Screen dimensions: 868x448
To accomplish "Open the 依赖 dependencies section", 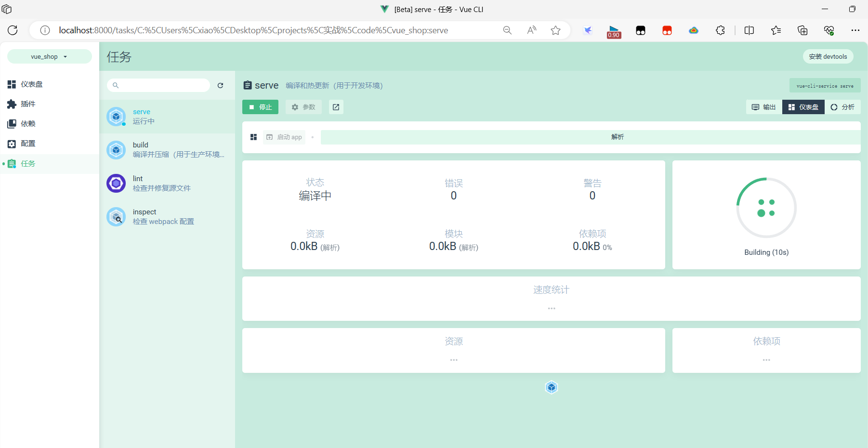I will tap(49, 124).
